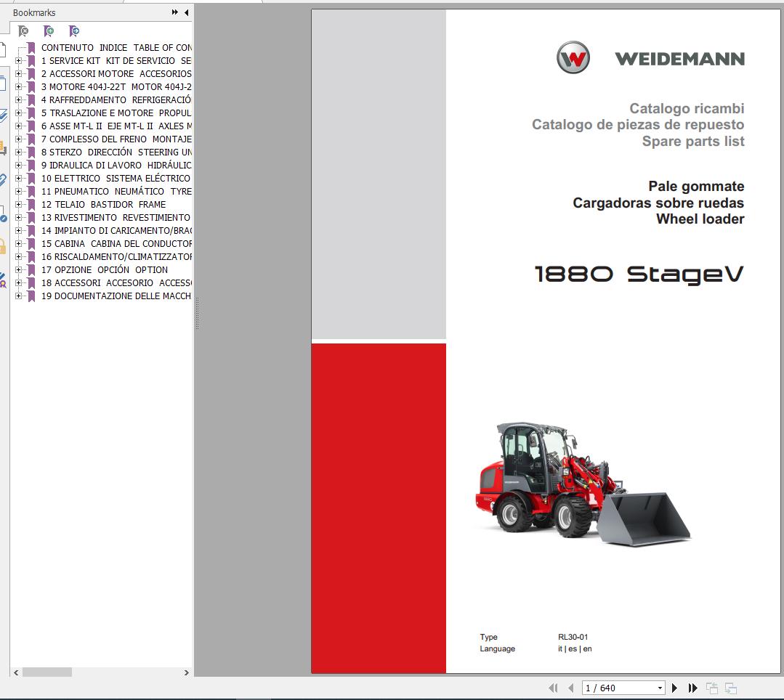Select bookmark 17 OPZIONE OPCIÓN OPTION
Image resolution: width=784 pixels, height=700 pixels.
[105, 270]
